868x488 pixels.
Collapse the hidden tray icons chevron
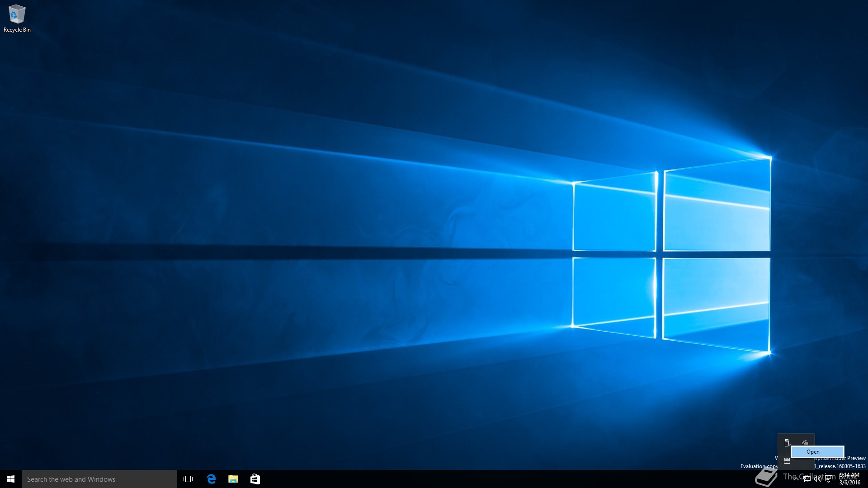pos(796,479)
